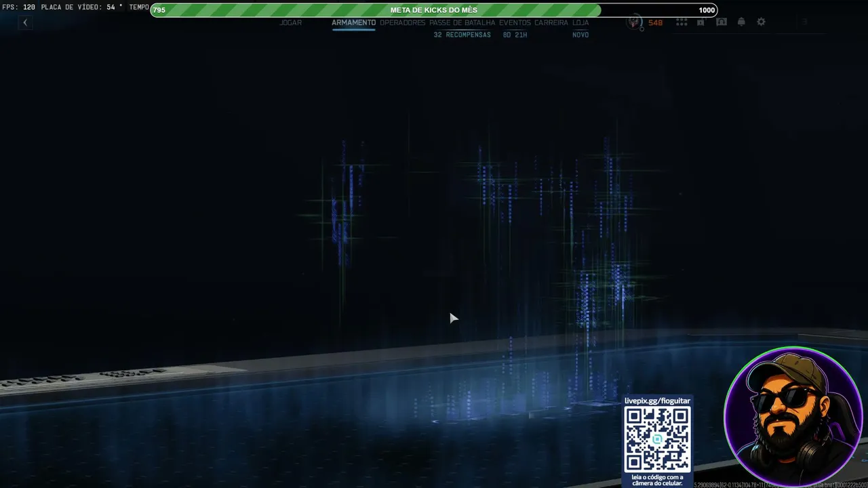Open the Carreira tab
This screenshot has width=868, height=488.
click(551, 22)
